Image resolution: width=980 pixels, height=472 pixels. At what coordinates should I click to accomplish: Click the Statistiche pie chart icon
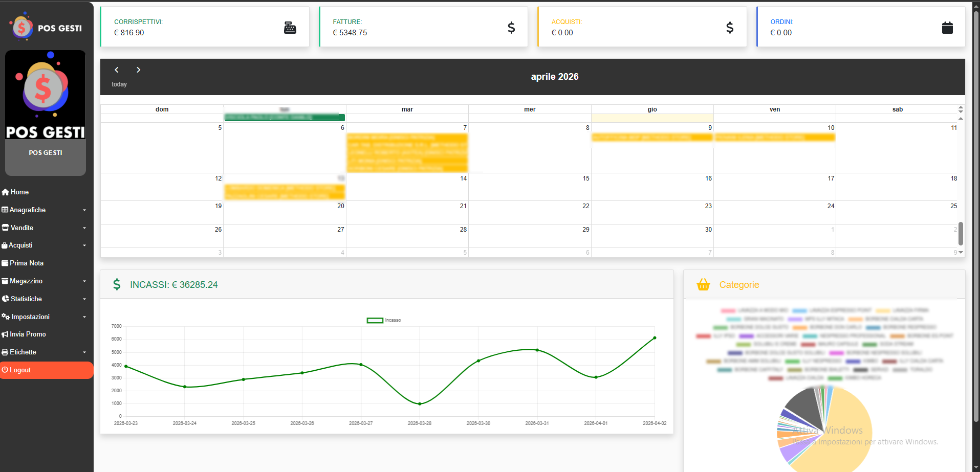tap(6, 299)
